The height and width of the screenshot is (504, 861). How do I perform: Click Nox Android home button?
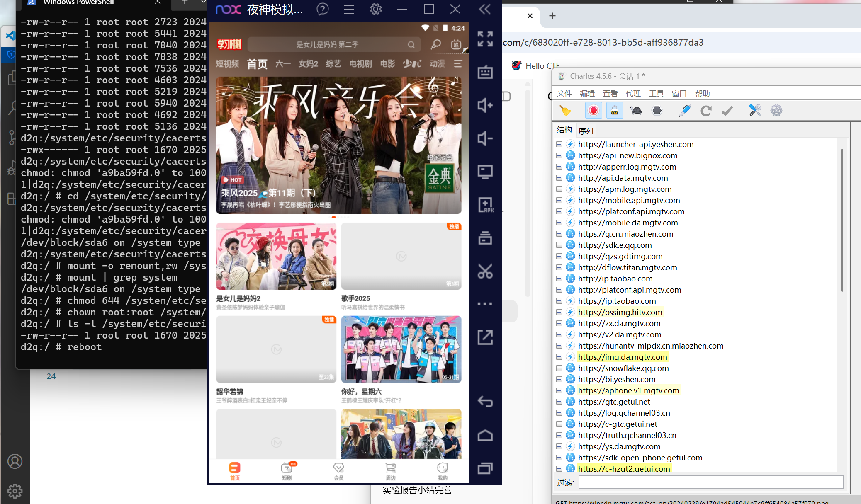pyautogui.click(x=485, y=435)
